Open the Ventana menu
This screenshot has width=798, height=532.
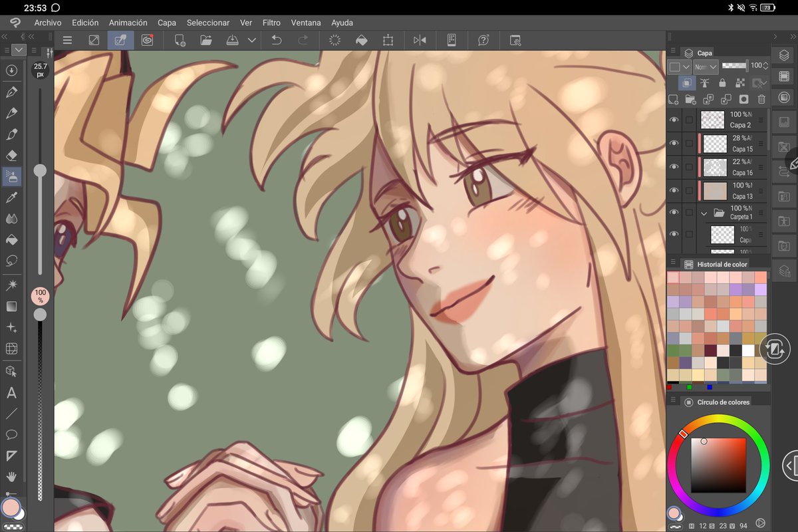306,23
